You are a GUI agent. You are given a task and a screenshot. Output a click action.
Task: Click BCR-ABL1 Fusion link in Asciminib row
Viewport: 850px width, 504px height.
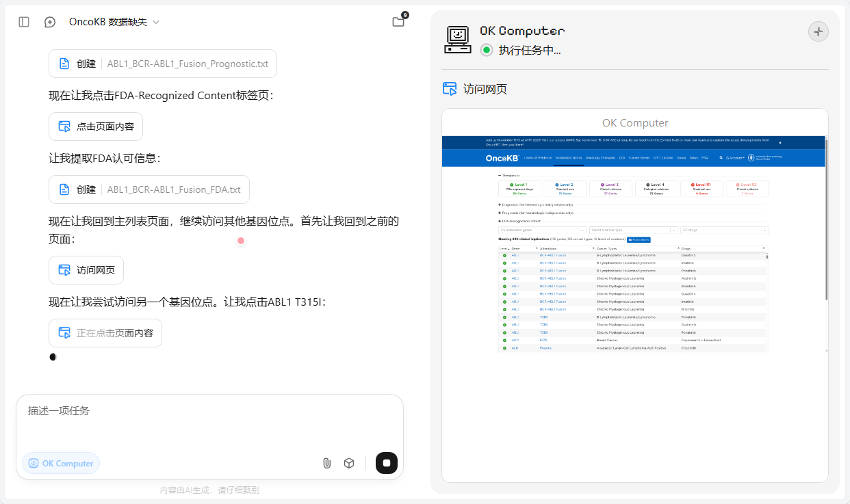(x=553, y=278)
